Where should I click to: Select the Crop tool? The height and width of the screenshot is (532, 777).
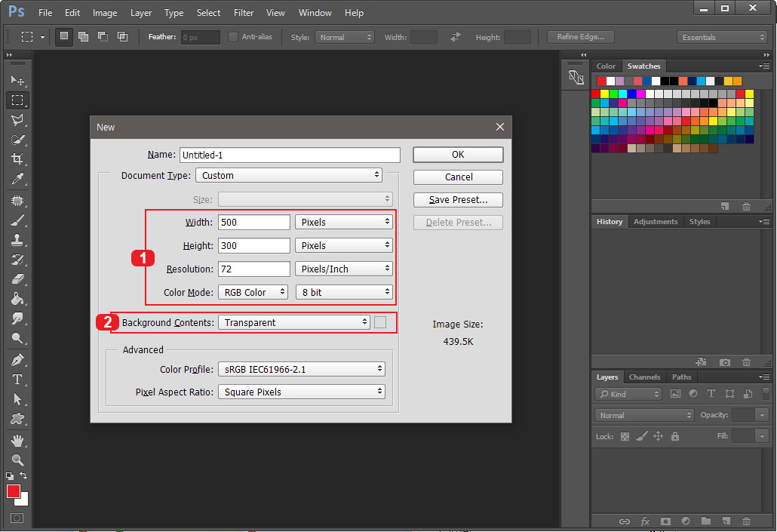tap(17, 159)
